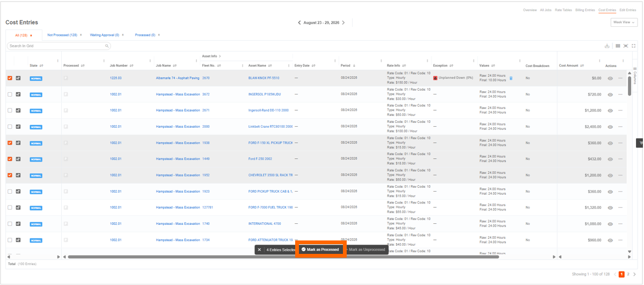Viewport: 644px width, 285px height.
Task: Uncheck the Albemarle 74 entry checkbox
Action: (x=10, y=78)
